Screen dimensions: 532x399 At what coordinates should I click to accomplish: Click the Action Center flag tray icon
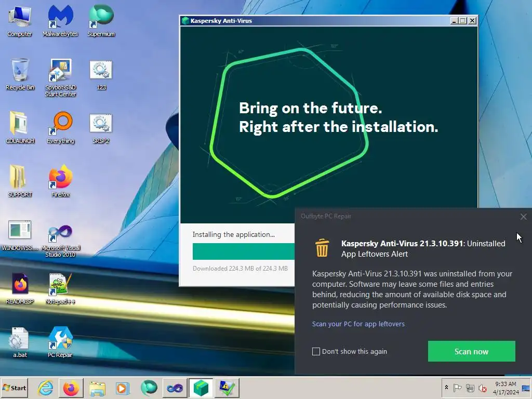(x=457, y=388)
